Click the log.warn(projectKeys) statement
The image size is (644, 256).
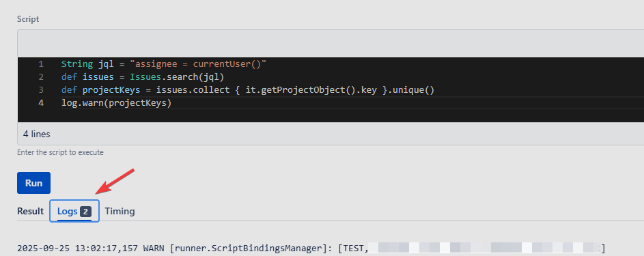pos(116,103)
